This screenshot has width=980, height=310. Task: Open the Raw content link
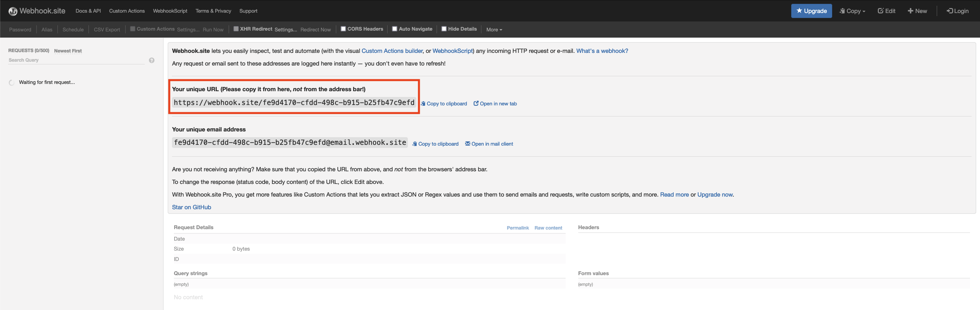tap(548, 228)
